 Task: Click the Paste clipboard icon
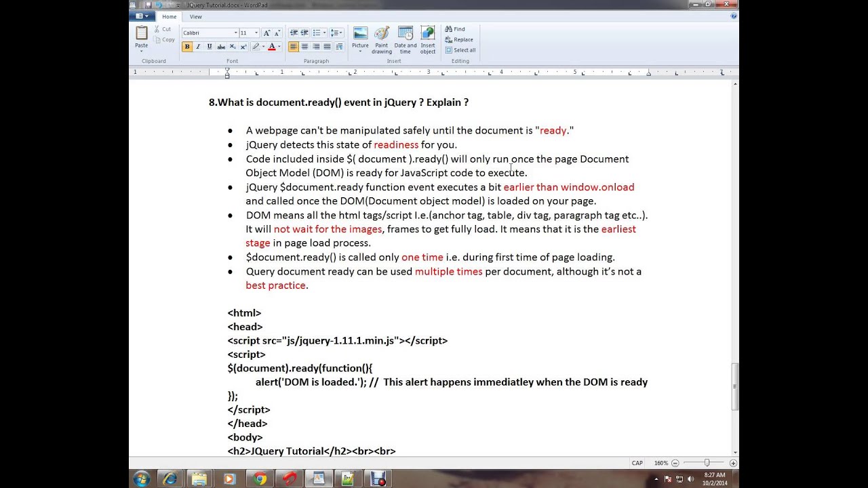click(x=141, y=33)
